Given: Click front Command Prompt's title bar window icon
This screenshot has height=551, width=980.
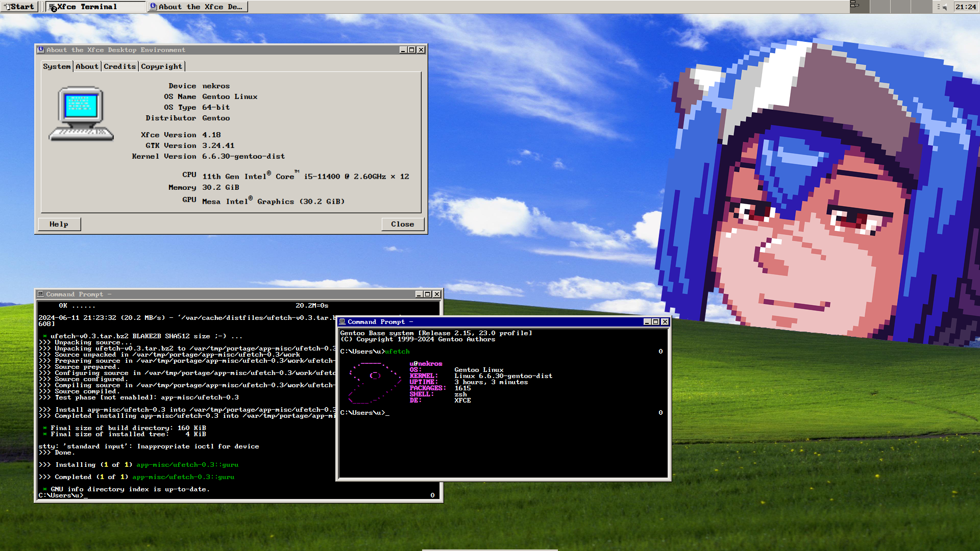Looking at the screenshot, I should pyautogui.click(x=342, y=322).
